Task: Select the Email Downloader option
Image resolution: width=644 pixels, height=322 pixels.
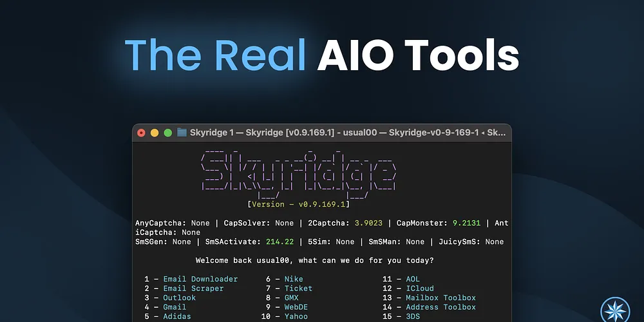Action: tap(200, 279)
